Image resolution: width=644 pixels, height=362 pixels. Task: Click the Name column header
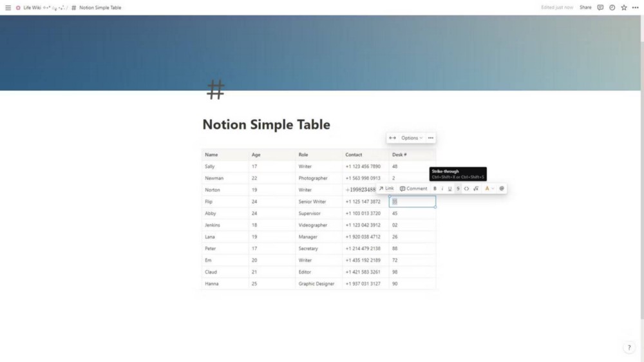(x=225, y=155)
